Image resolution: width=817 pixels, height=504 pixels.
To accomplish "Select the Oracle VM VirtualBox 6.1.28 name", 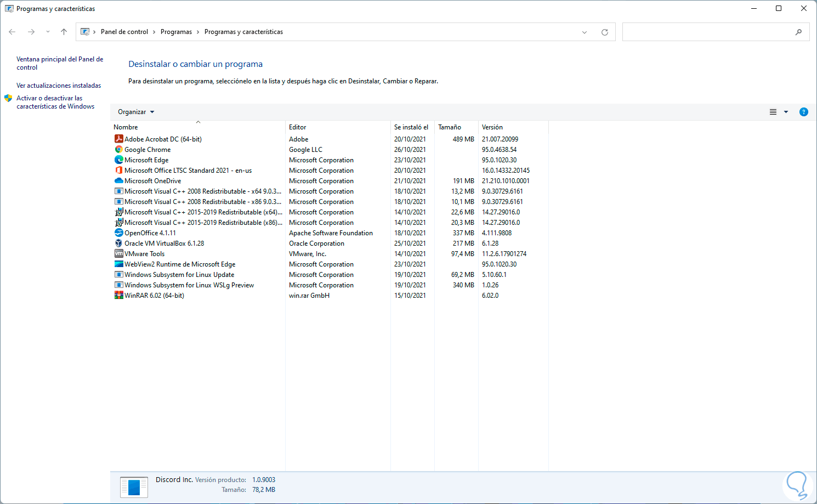I will click(x=164, y=243).
